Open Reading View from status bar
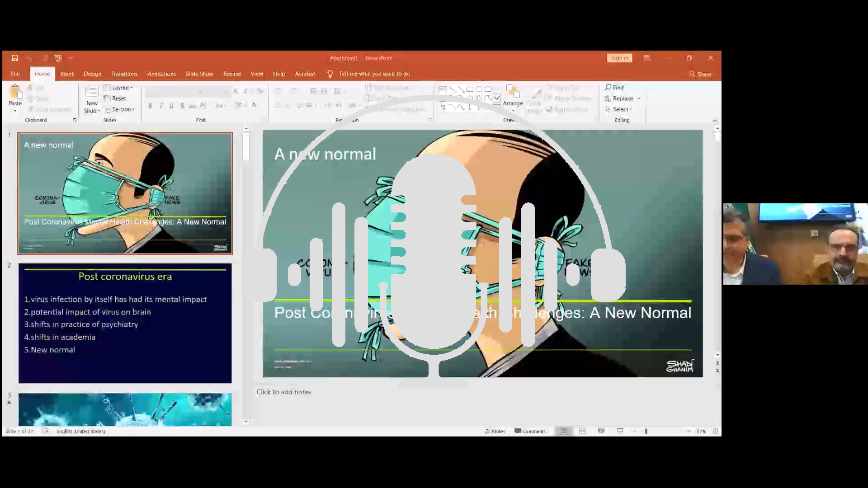 (601, 431)
